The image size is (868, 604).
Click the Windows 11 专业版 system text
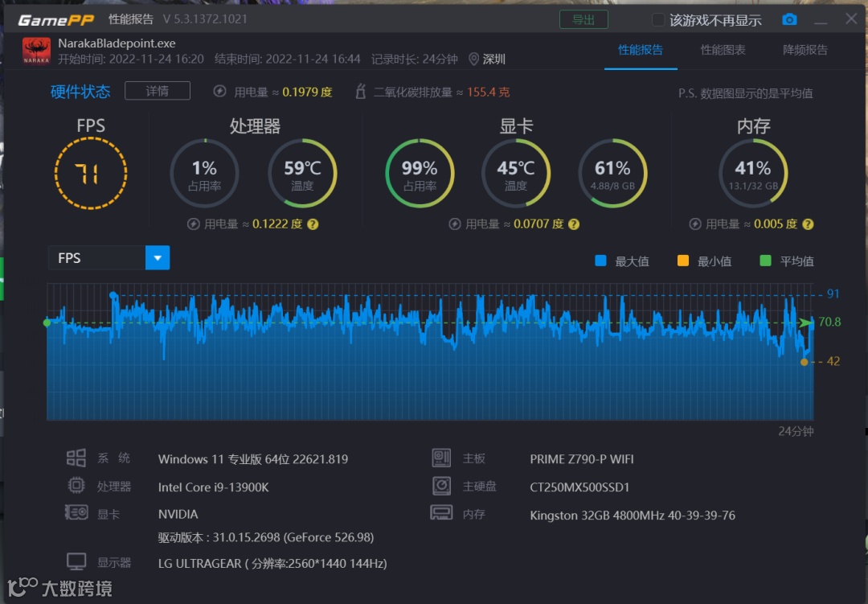253,459
